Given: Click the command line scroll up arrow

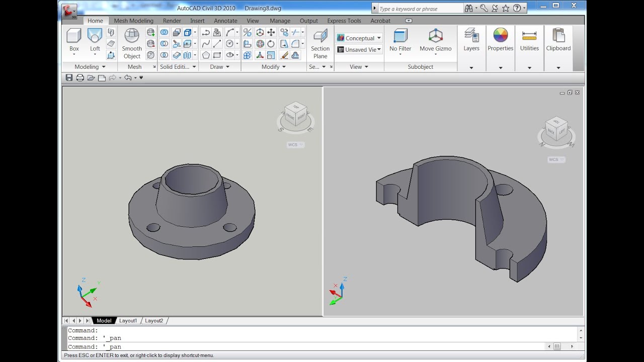Looking at the screenshot, I should [581, 330].
